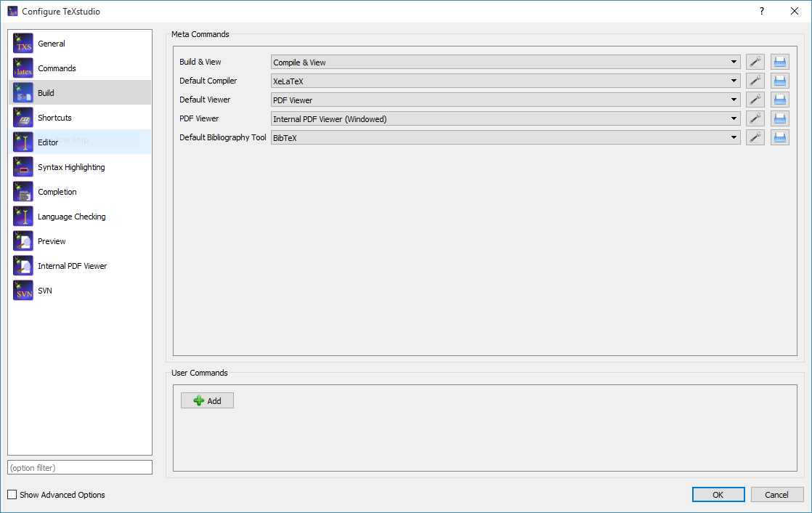The height and width of the screenshot is (513, 812).
Task: Click the SVN list label
Action: pyautogui.click(x=45, y=291)
